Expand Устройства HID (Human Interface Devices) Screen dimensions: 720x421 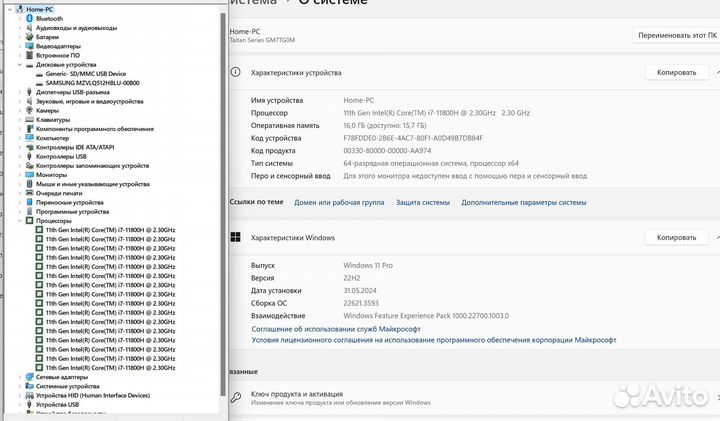pyautogui.click(x=19, y=395)
